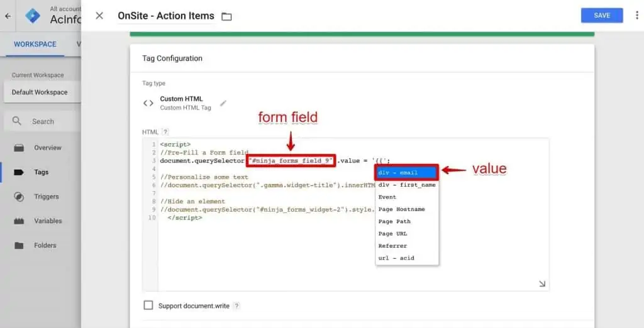Click help icon next to HTML label

[165, 132]
